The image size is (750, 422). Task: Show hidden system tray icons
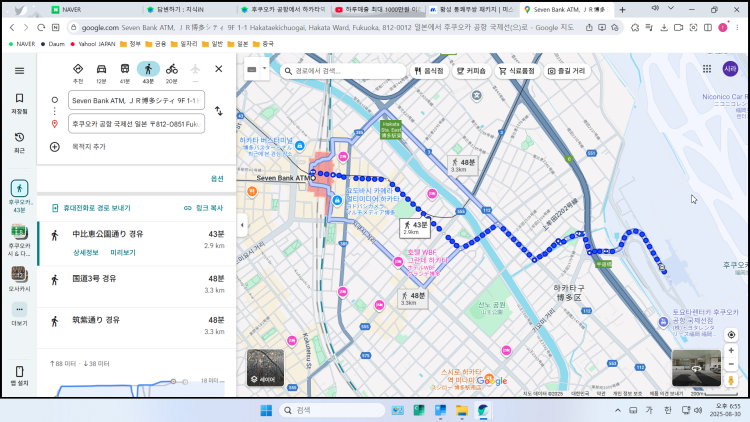coord(618,410)
